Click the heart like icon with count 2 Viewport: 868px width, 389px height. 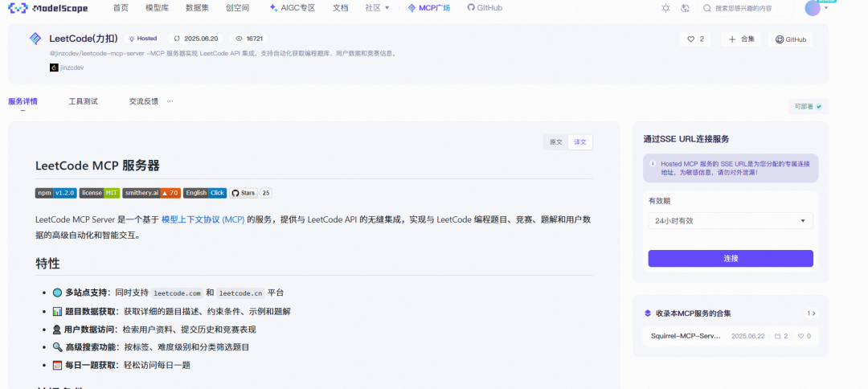(x=691, y=39)
